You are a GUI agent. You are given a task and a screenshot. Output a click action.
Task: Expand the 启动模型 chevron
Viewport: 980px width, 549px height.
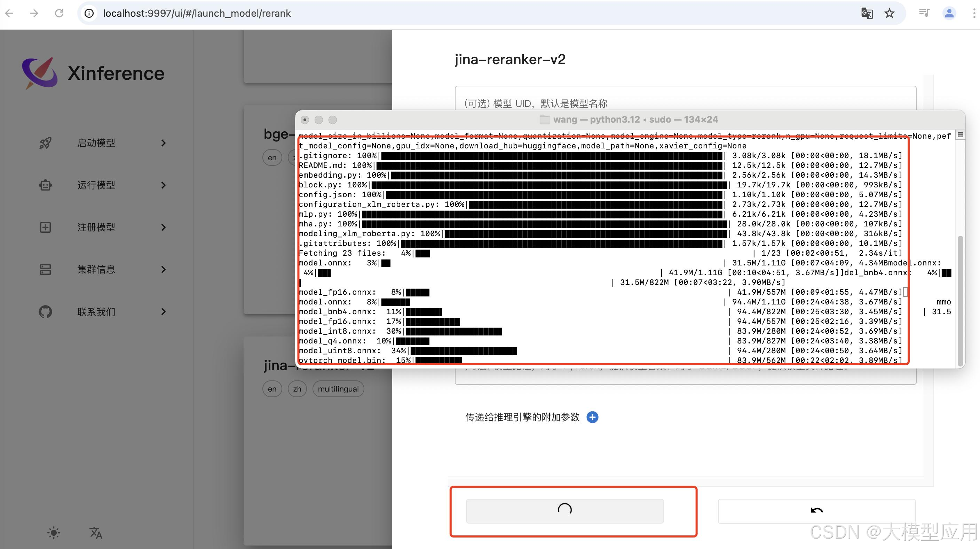(164, 143)
